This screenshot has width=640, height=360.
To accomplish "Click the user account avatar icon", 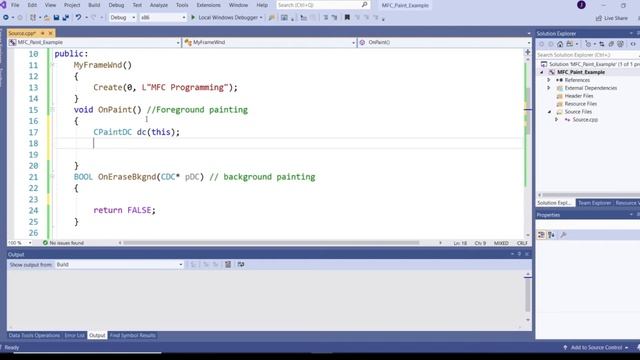I will [582, 5].
